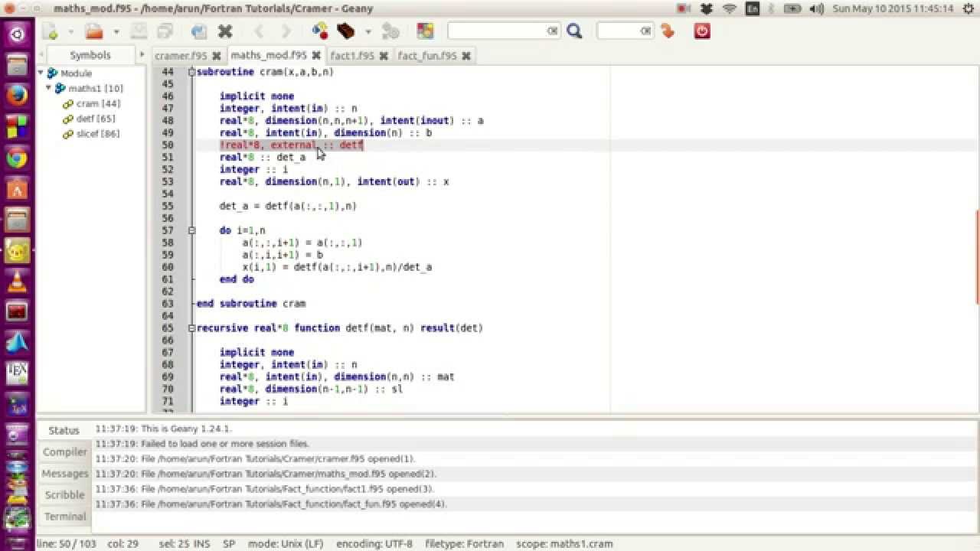Viewport: 980px width, 551px height.
Task: Click the clock showing Sun May 10 2015
Action: 893,8
